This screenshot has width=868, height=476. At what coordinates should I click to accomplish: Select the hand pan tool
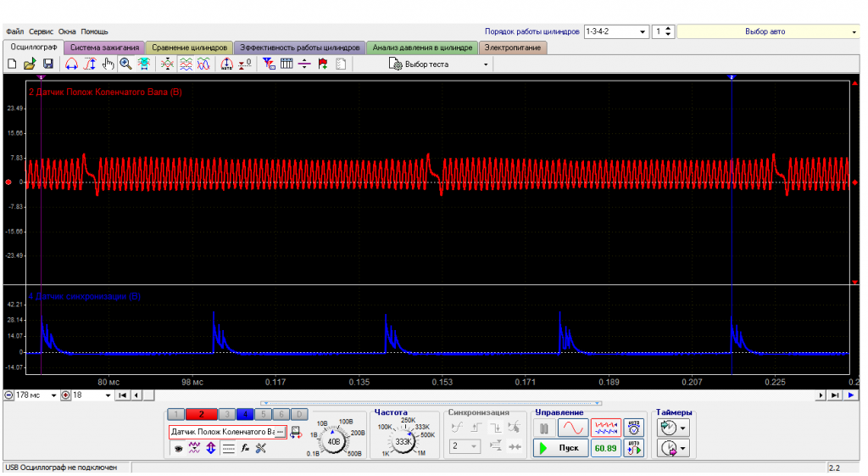[x=108, y=64]
